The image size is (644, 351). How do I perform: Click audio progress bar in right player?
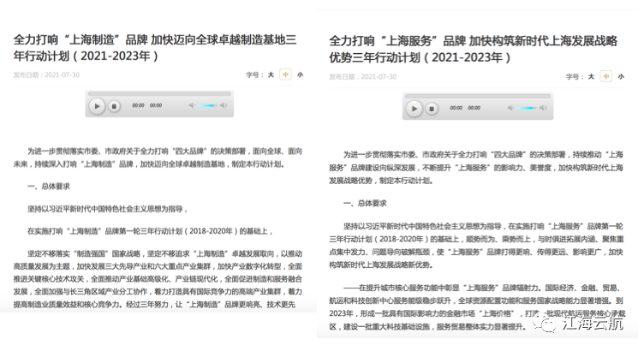pos(478,96)
